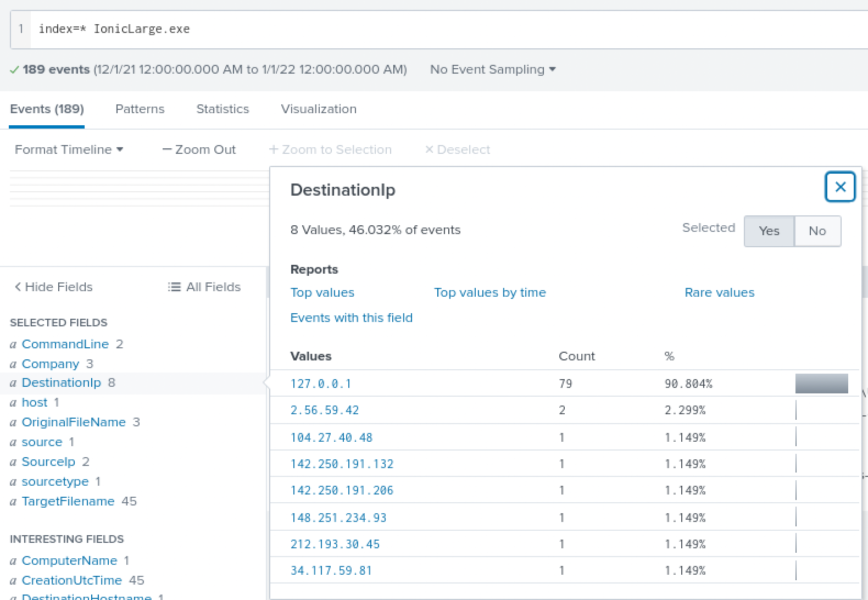Select the ComputerName interesting field
This screenshot has width=868, height=600.
tap(69, 560)
